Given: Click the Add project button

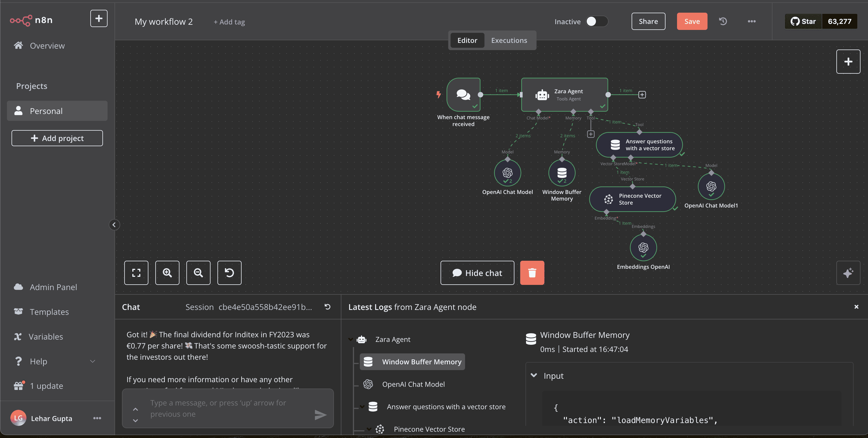Looking at the screenshot, I should pos(57,138).
